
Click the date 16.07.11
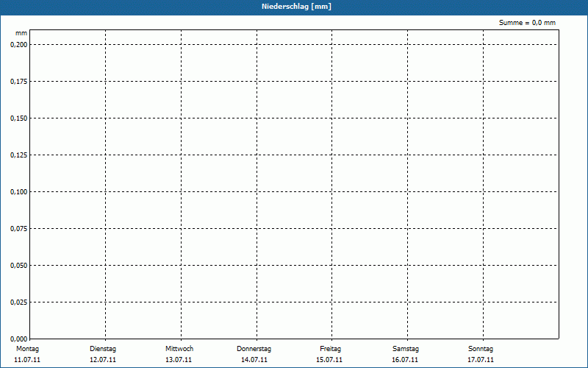pyautogui.click(x=405, y=360)
